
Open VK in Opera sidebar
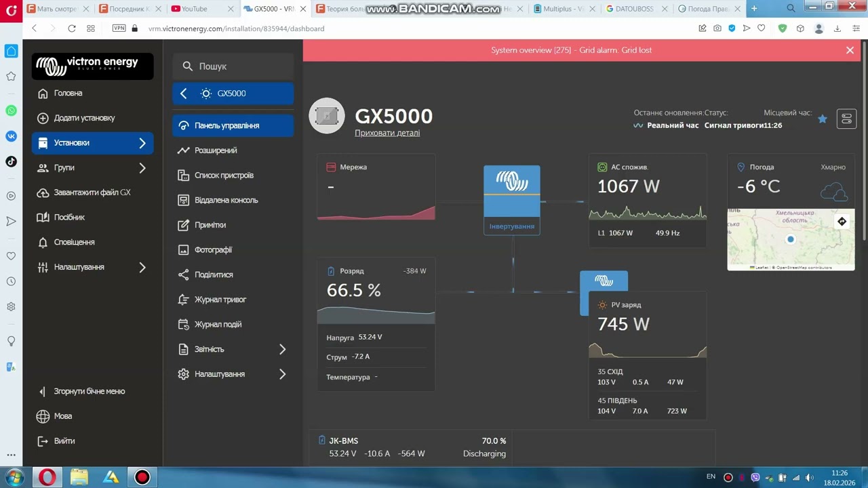[x=11, y=136]
